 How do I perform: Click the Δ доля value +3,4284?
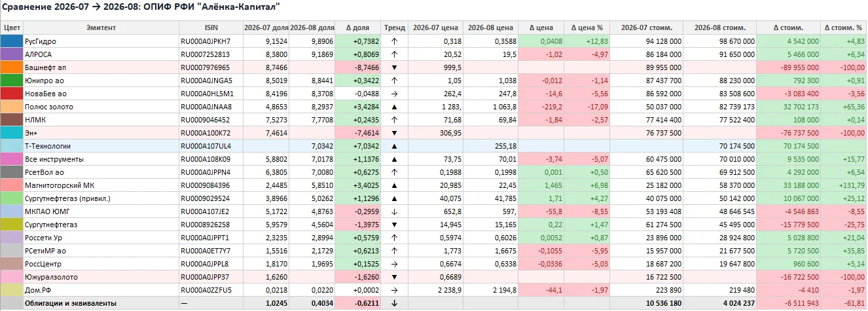[x=365, y=106]
